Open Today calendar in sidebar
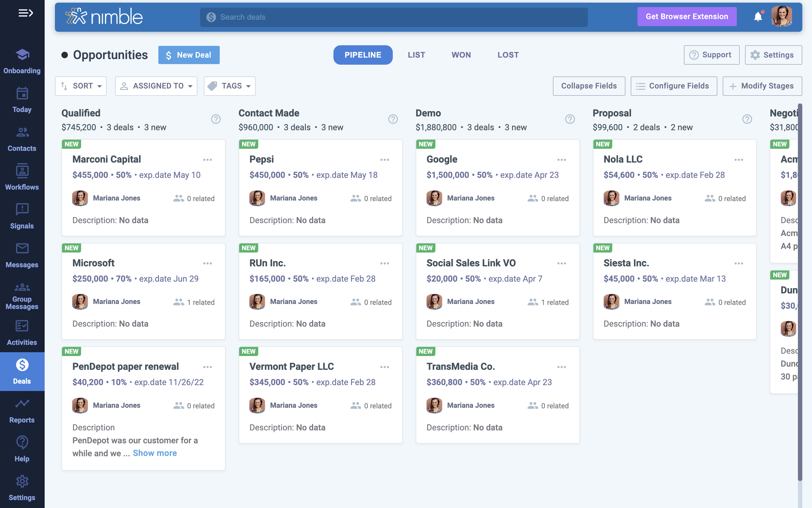The height and width of the screenshot is (508, 812). pyautogui.click(x=22, y=100)
